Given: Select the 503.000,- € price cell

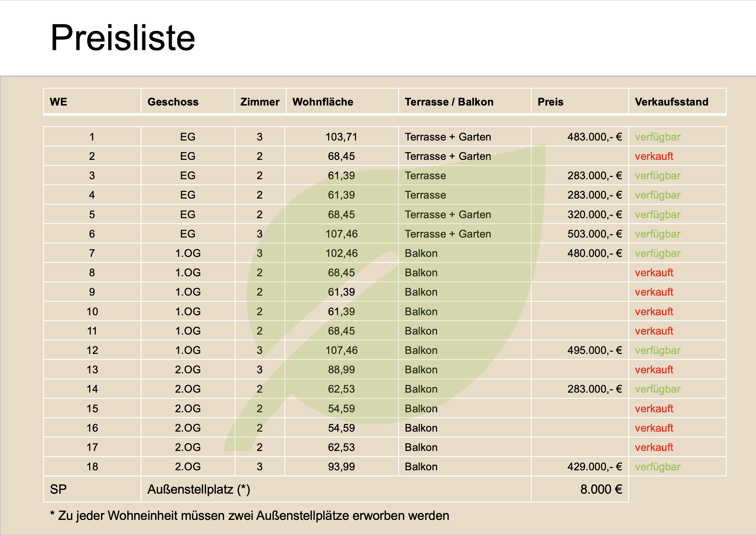Looking at the screenshot, I should point(594,234).
